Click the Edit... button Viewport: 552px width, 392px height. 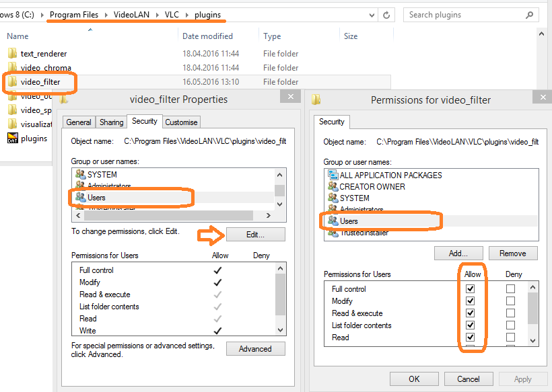(255, 235)
